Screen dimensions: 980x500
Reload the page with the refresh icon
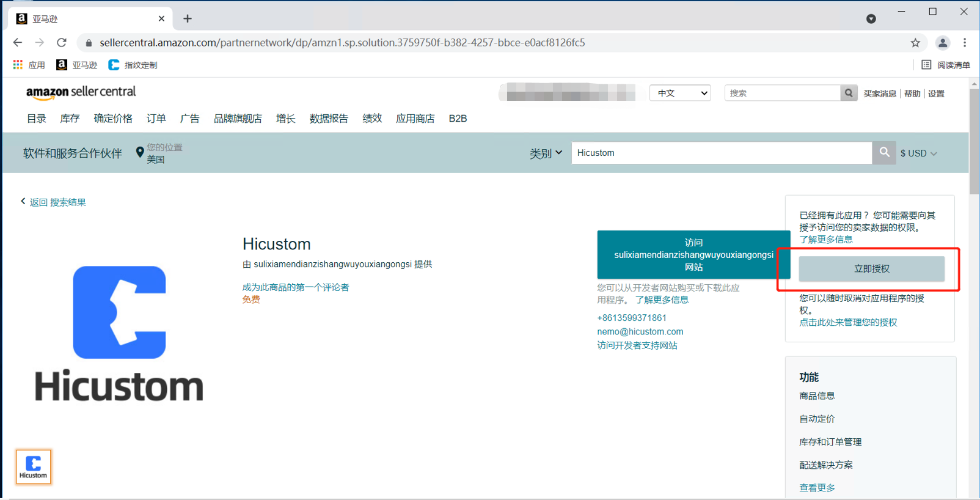62,43
